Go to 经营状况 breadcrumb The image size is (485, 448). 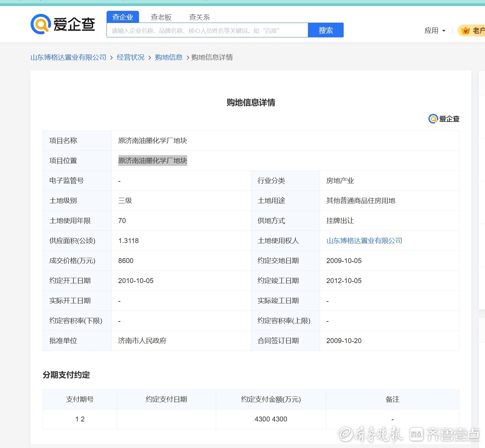pyautogui.click(x=131, y=57)
